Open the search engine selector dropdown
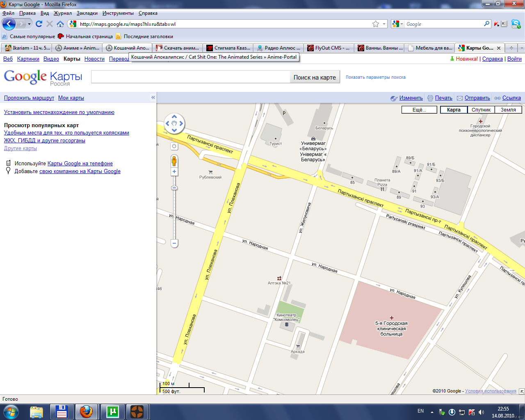 [398, 24]
